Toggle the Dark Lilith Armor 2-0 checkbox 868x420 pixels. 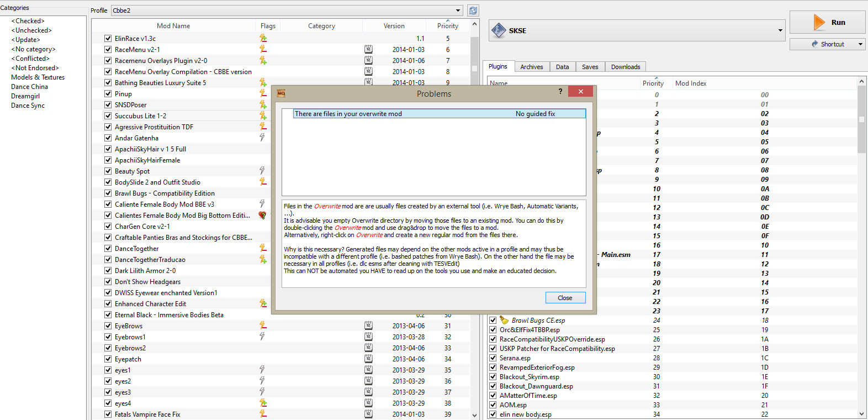click(x=108, y=270)
